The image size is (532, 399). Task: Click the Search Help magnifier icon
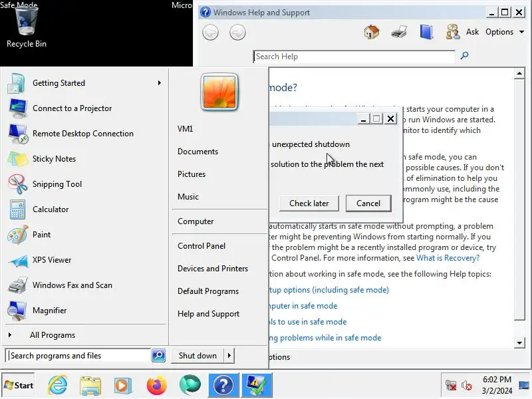point(464,55)
